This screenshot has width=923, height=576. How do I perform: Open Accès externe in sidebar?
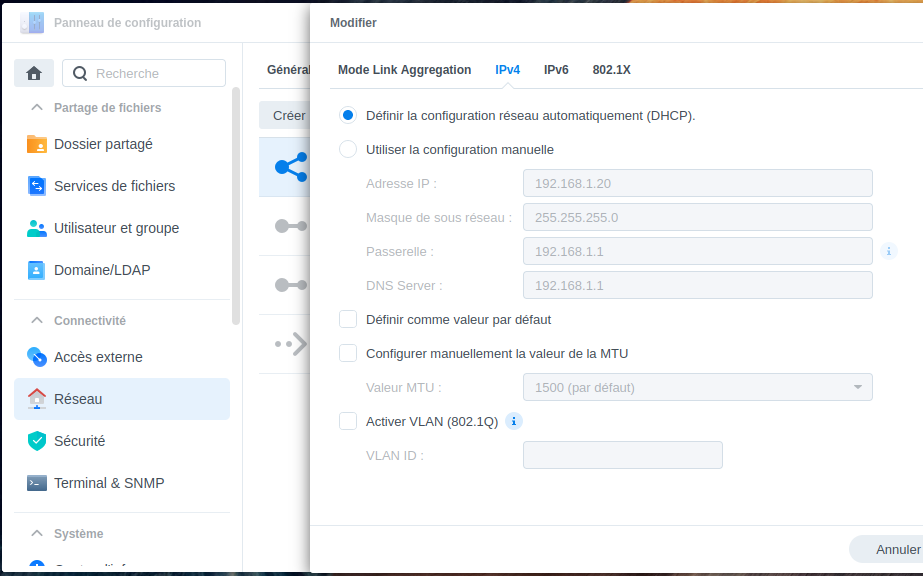pos(122,357)
